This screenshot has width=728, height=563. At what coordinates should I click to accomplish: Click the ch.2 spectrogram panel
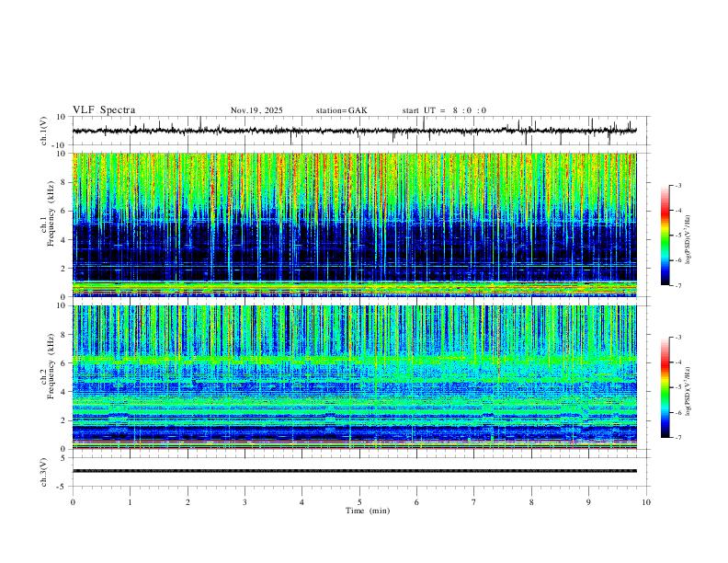pos(354,377)
